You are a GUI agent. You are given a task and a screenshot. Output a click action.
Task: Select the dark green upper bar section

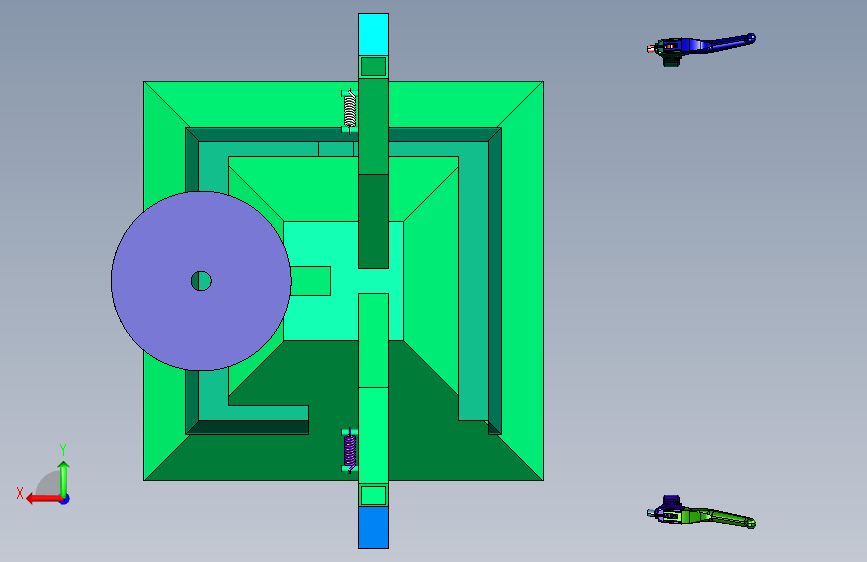[373, 221]
